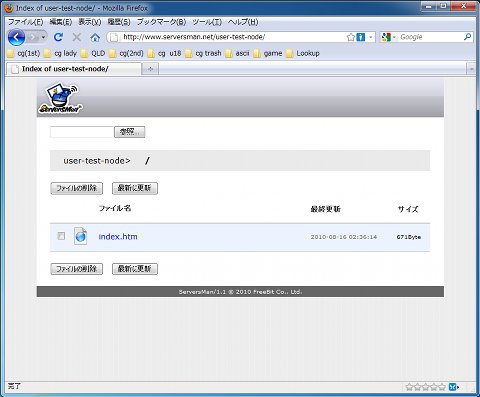Open the ブックマーク(B) menu
480x397 pixels.
click(161, 22)
